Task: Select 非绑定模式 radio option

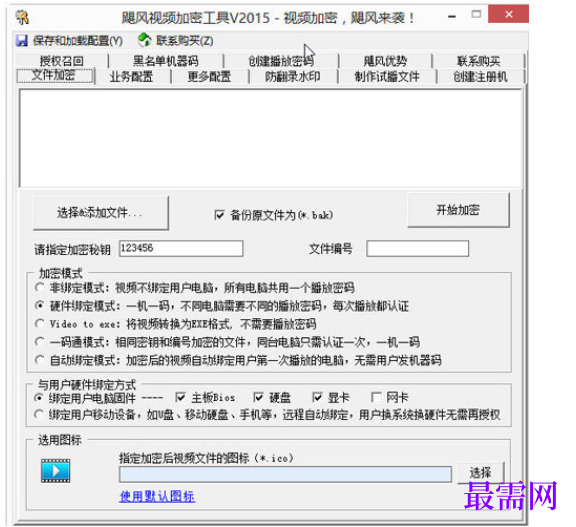Action: (x=40, y=288)
